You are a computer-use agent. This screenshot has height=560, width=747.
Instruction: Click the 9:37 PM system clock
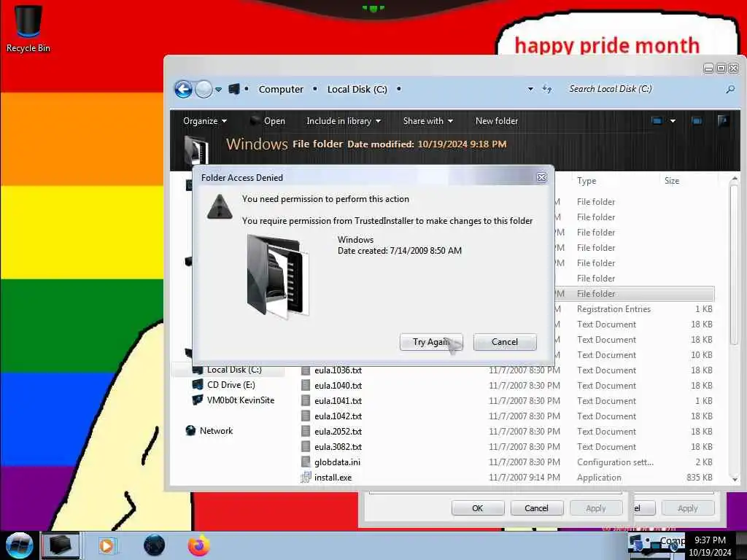710,540
